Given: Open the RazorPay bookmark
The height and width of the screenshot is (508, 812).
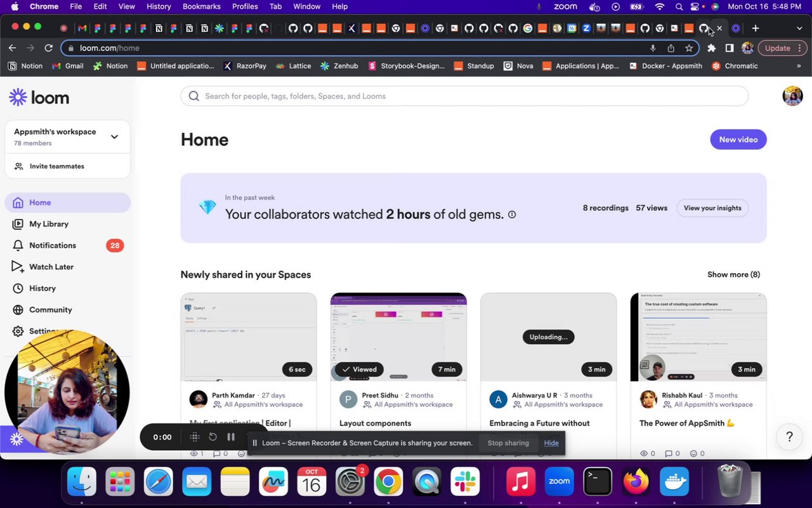Looking at the screenshot, I should pyautogui.click(x=245, y=66).
